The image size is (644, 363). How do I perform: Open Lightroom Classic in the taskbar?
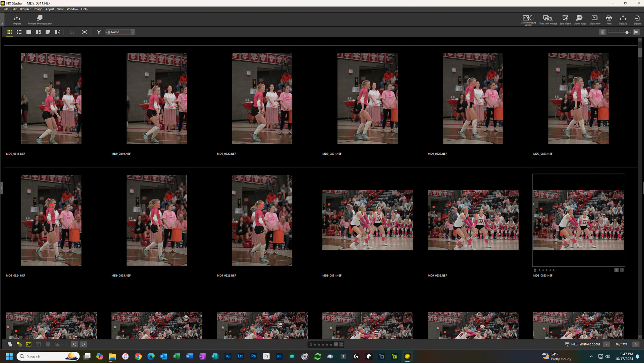(x=241, y=356)
